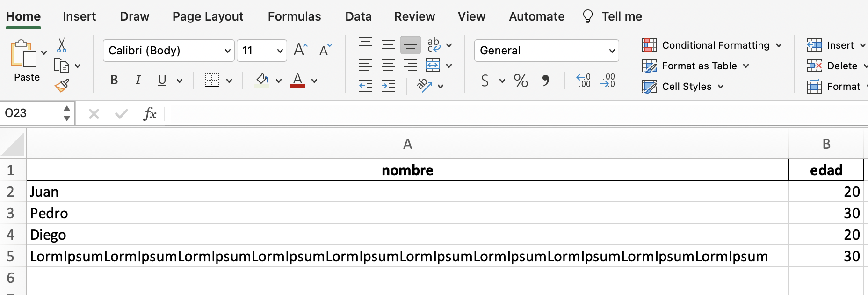
Task: Expand font color swatch arrow
Action: coord(314,81)
